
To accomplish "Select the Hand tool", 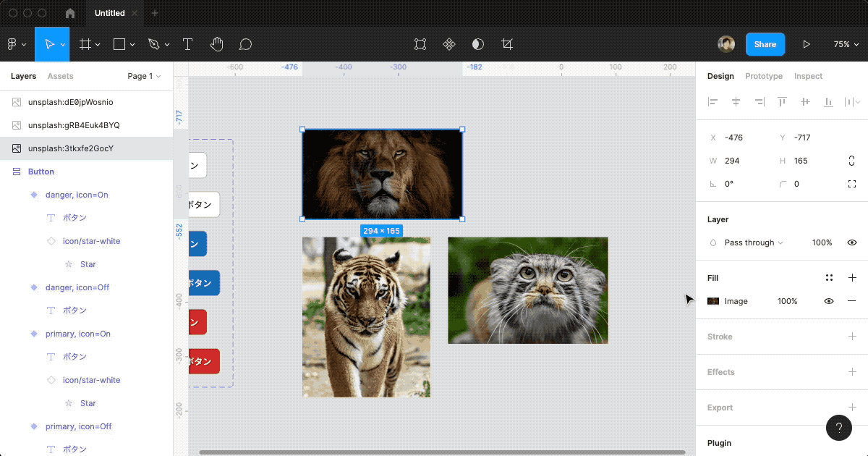I will coord(216,44).
